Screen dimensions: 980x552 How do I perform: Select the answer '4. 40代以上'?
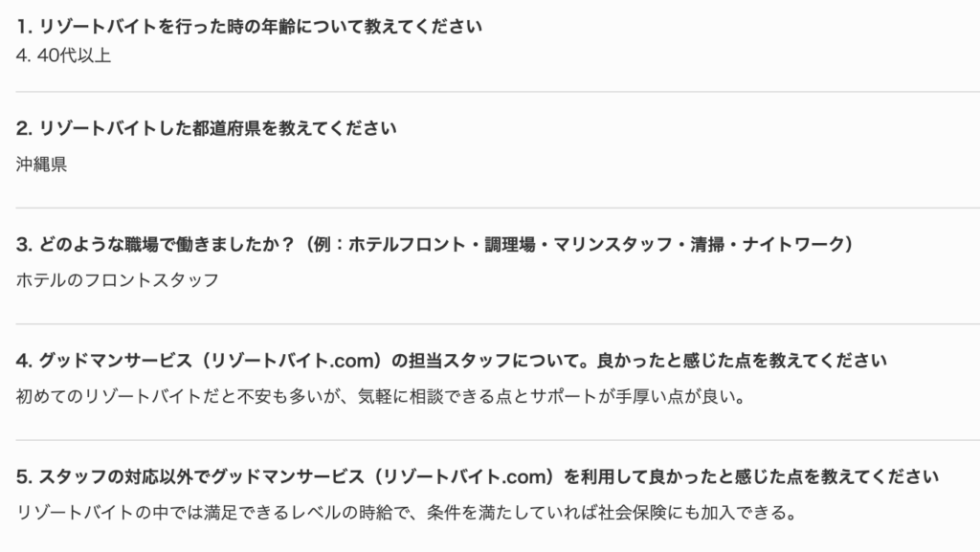click(63, 55)
